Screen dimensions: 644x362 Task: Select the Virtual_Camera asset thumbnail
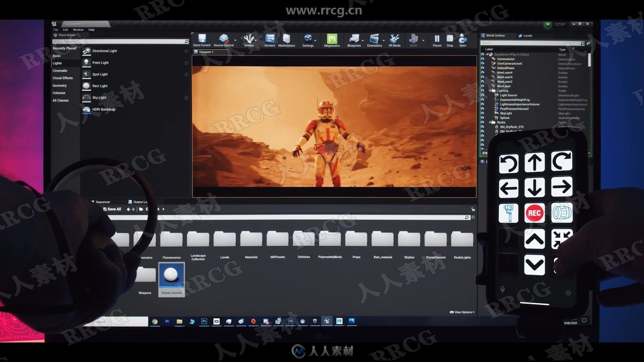coord(171,279)
